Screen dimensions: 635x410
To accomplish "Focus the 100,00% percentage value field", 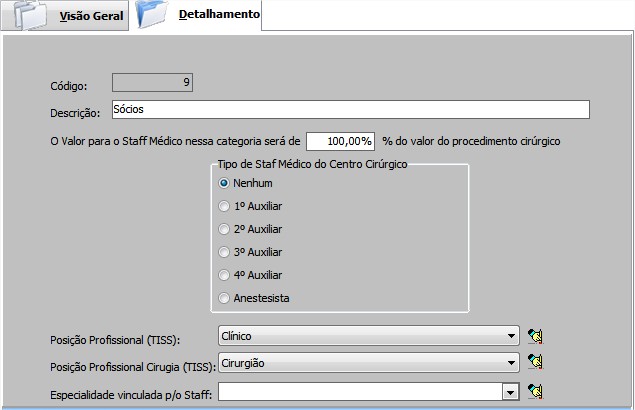I will tap(340, 141).
